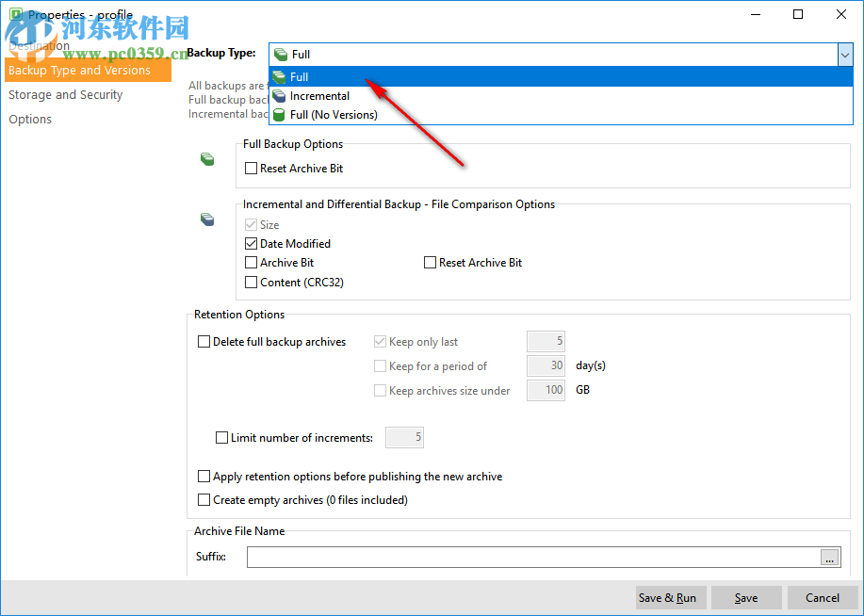The image size is (864, 616).
Task: Click the Incremental backup icon in the list
Action: [279, 95]
